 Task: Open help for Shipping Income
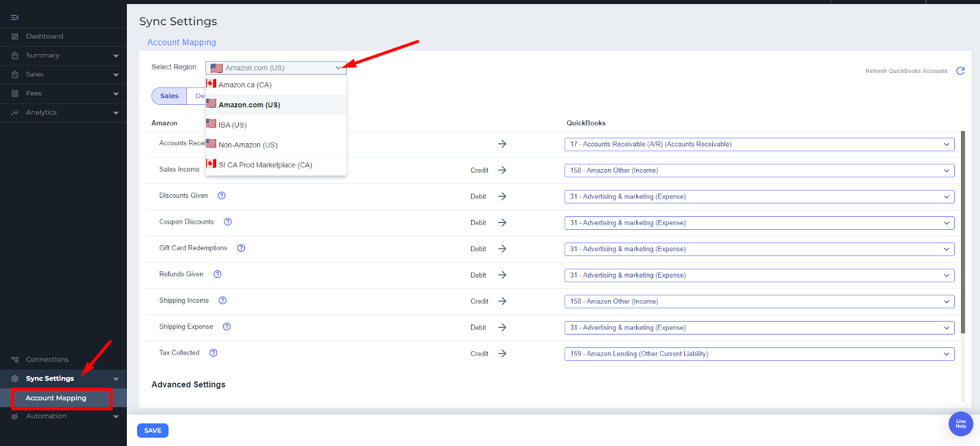click(x=223, y=301)
